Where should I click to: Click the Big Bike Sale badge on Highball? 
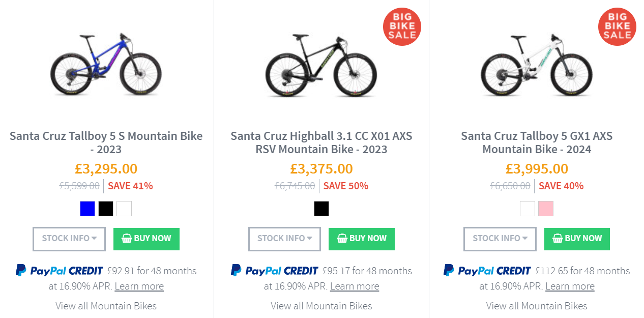click(x=402, y=26)
